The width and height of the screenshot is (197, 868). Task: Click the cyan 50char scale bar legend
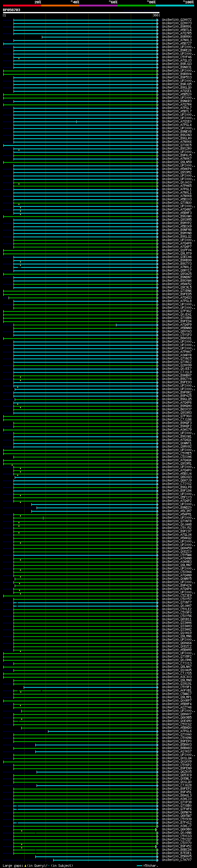click(x=139, y=866)
